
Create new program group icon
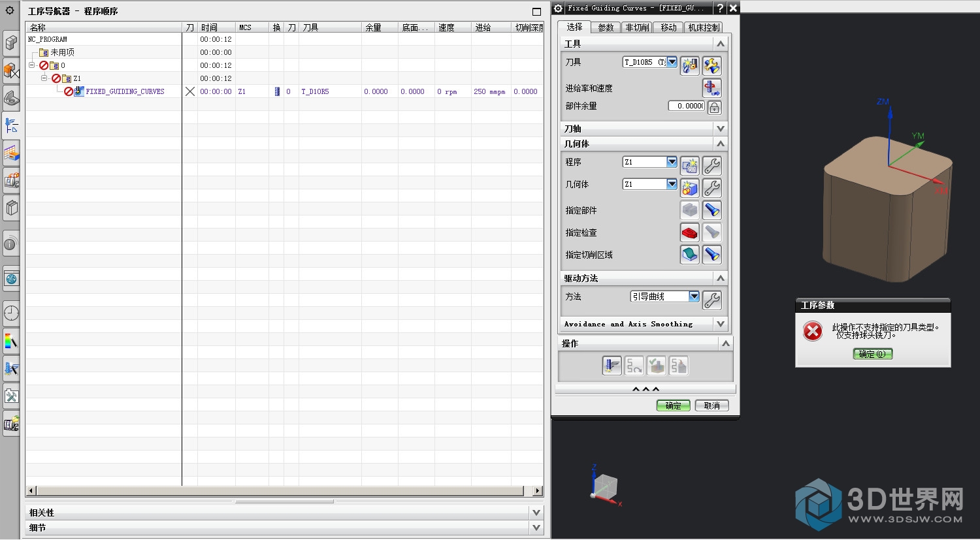point(690,165)
